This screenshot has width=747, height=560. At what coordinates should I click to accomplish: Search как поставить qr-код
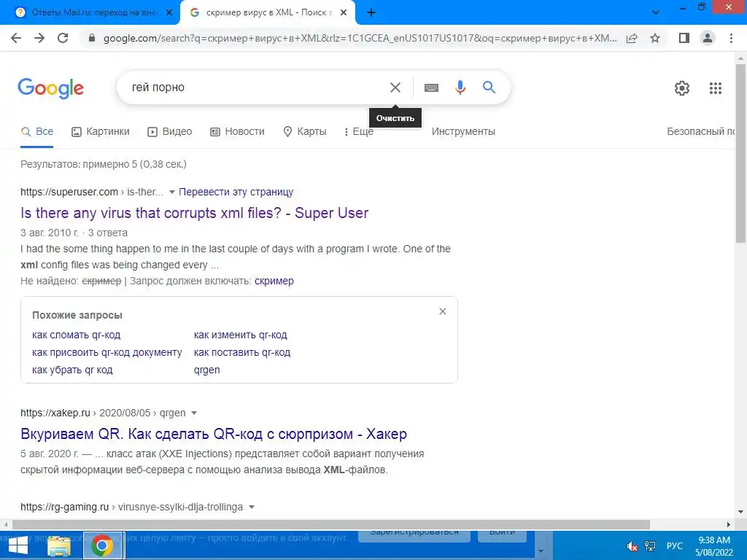click(x=242, y=352)
